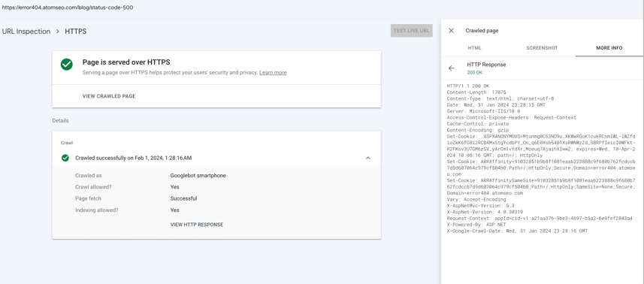Click the green check beside Crawled successfully
644x284 pixels.
(x=65, y=158)
